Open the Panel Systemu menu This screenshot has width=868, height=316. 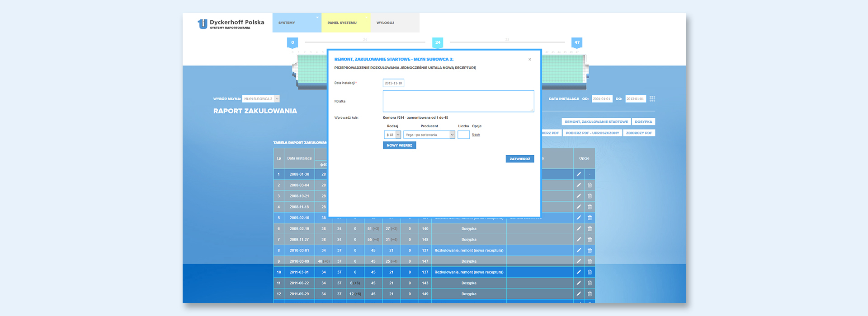(346, 23)
